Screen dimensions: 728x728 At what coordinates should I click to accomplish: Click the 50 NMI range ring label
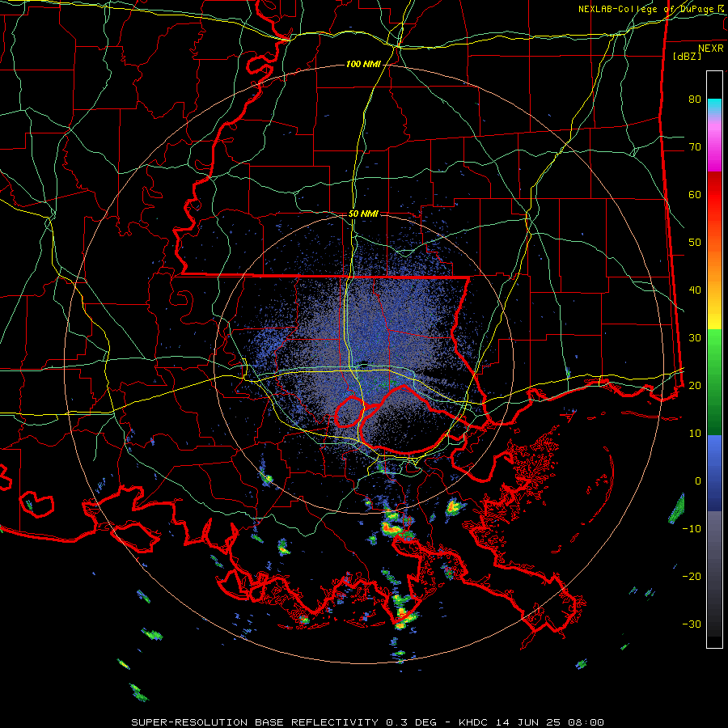pyautogui.click(x=363, y=214)
